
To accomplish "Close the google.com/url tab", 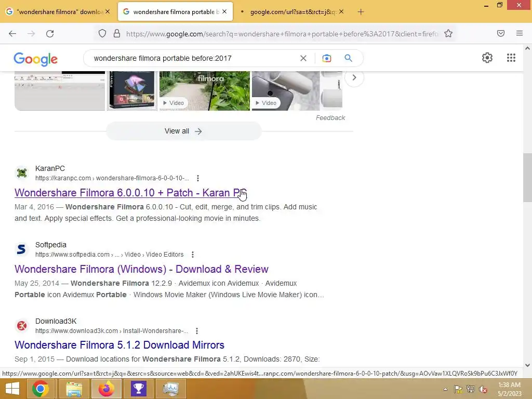I will click(341, 11).
